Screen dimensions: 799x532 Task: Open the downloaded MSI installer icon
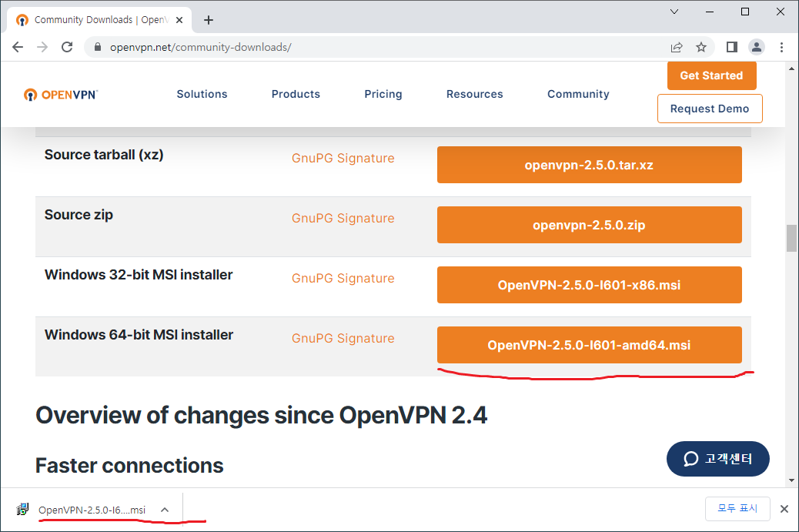pos(22,509)
